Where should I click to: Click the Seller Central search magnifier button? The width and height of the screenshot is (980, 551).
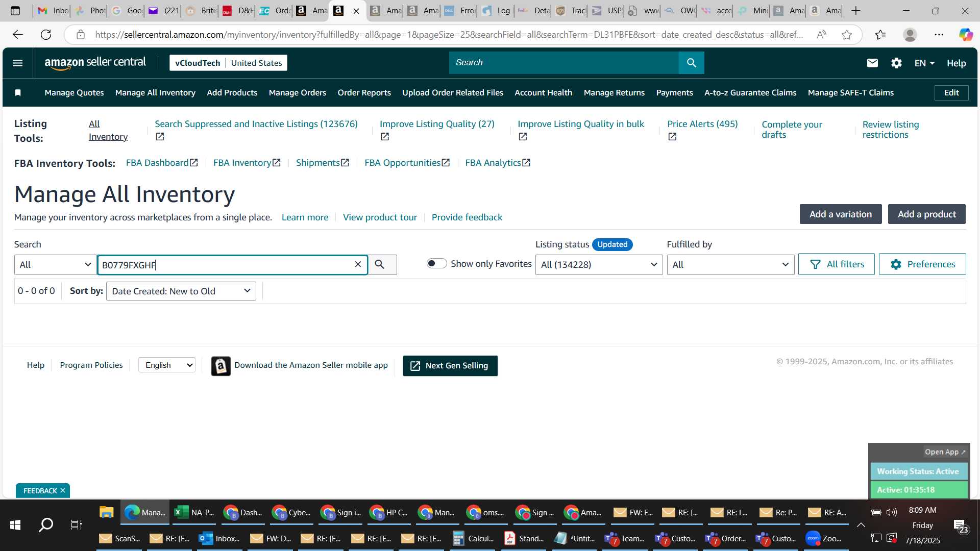pos(692,63)
